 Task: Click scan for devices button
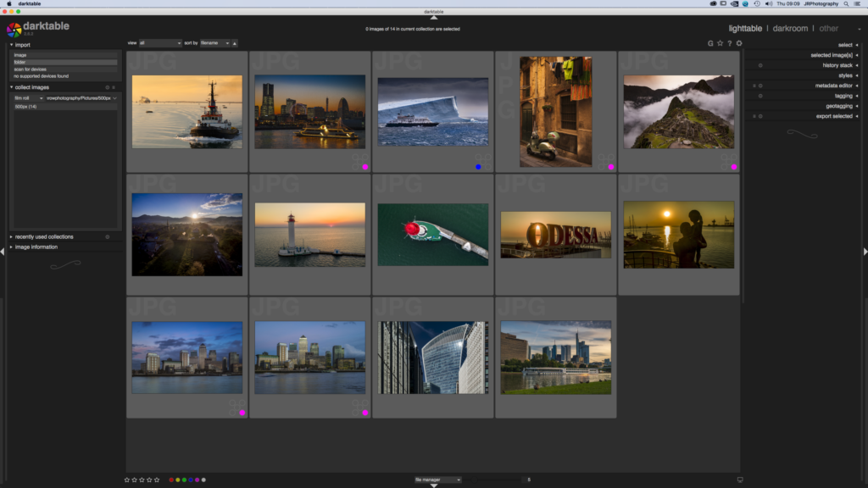coord(65,69)
